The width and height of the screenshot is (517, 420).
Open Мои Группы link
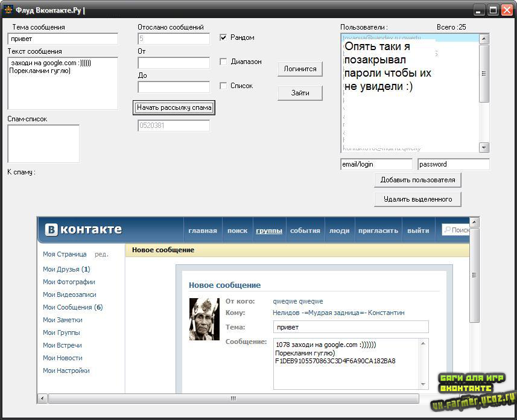tap(62, 332)
